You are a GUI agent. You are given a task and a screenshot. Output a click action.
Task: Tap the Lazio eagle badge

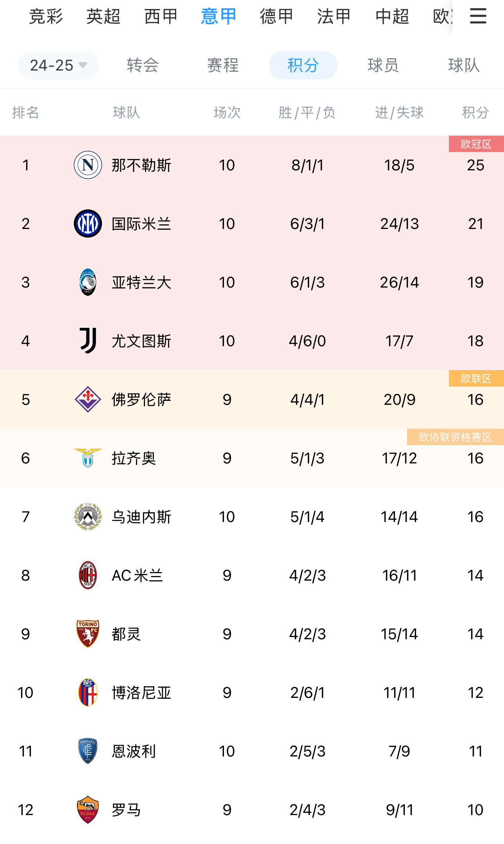coord(88,458)
